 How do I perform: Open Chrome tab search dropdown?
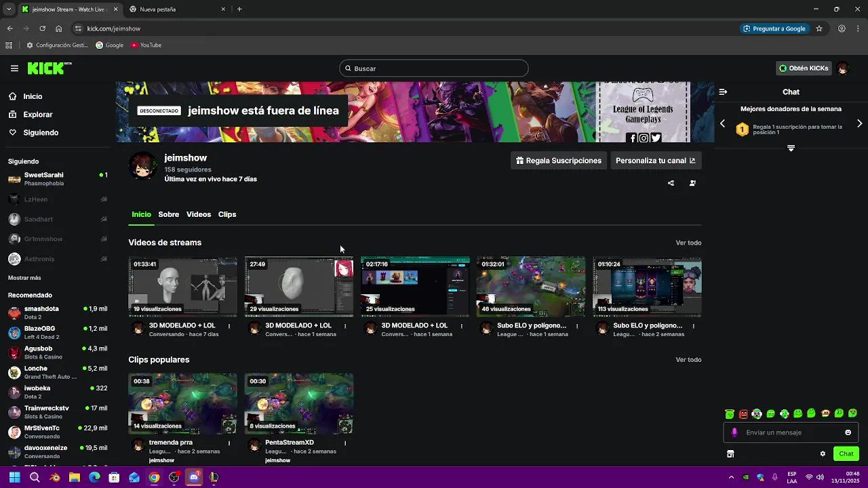click(x=8, y=9)
